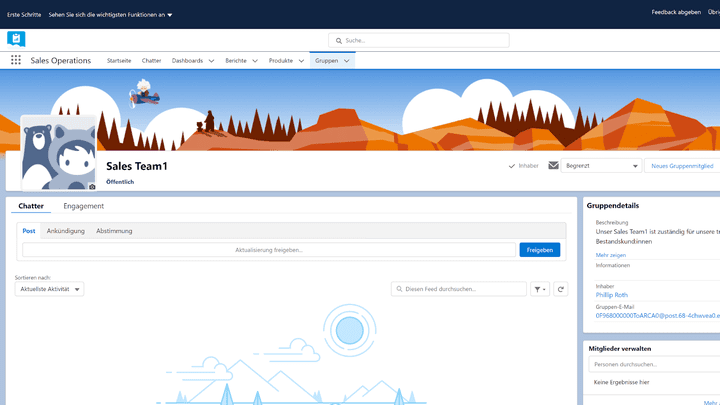This screenshot has width=720, height=405.
Task: Open the feed filter funnel icon
Action: click(x=540, y=289)
